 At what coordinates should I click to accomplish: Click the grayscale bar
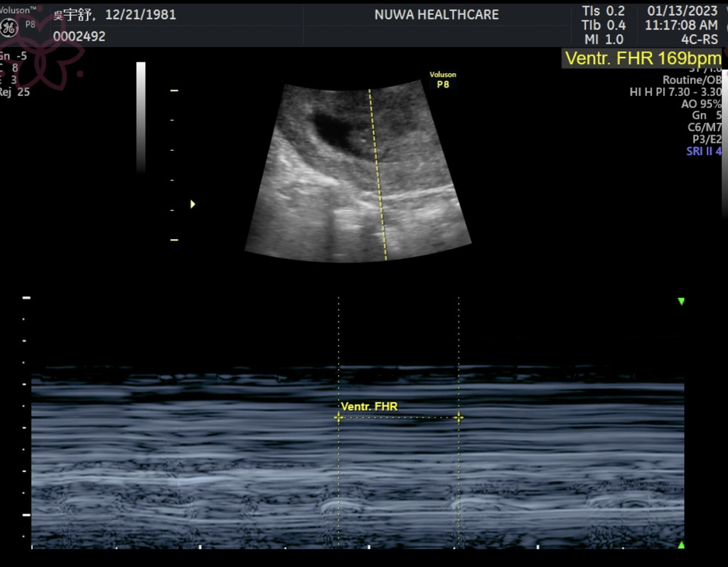click(141, 117)
